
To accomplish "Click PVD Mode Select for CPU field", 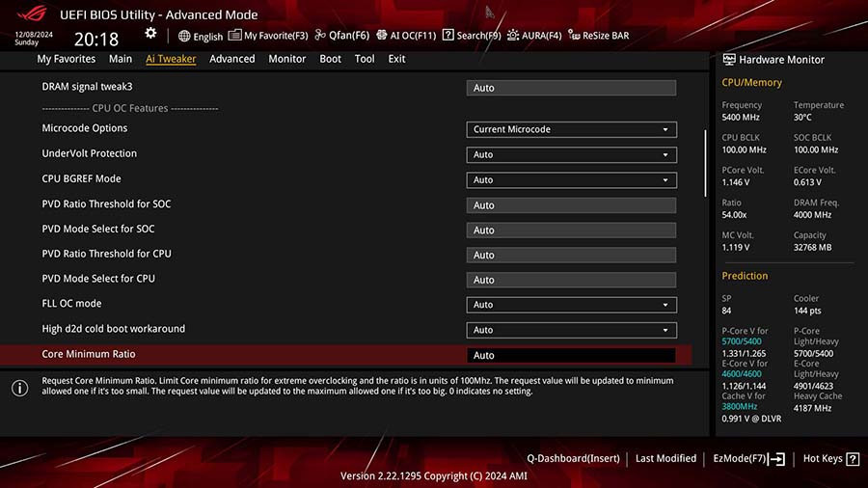I will pos(571,280).
